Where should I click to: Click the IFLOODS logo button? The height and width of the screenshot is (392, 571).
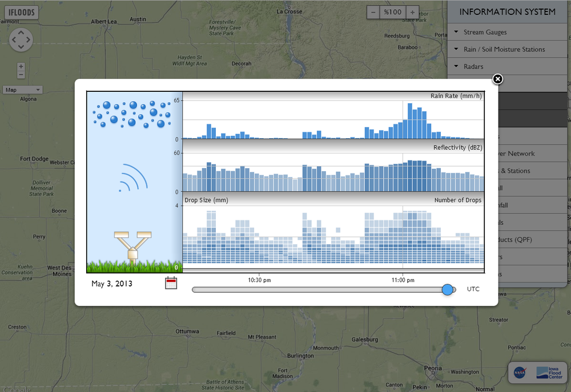coord(21,12)
